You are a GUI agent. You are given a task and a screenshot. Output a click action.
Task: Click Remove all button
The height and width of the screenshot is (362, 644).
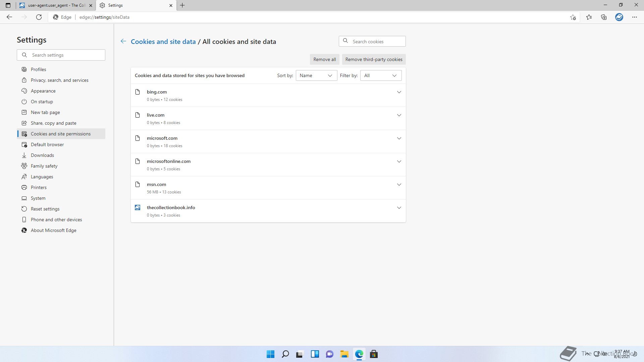(324, 59)
